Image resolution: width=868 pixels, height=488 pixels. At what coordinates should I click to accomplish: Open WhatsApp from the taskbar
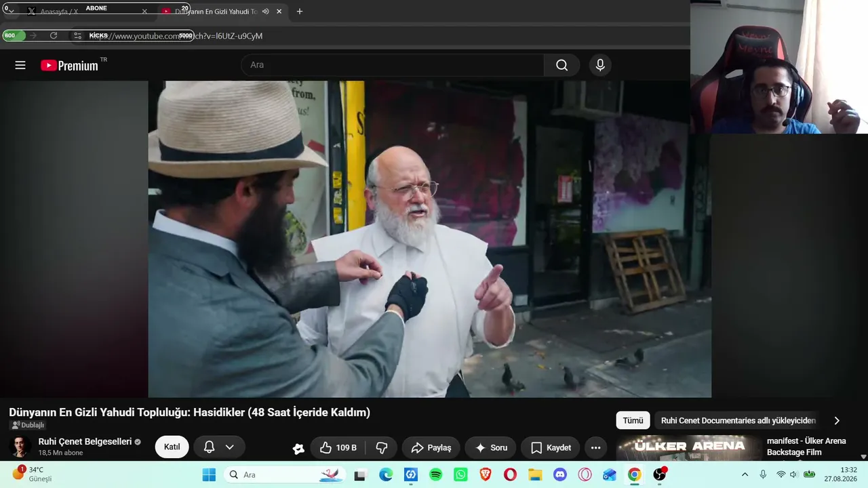[x=461, y=474]
